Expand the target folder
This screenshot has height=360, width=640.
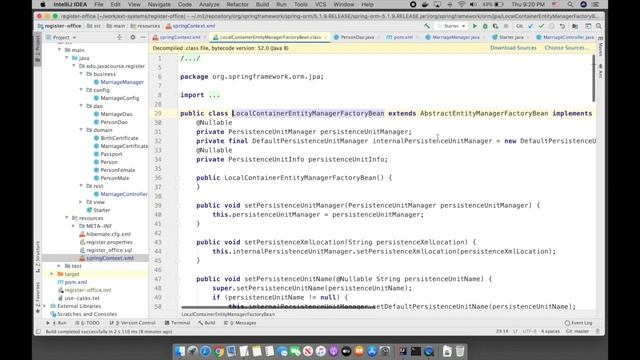pos(52,274)
